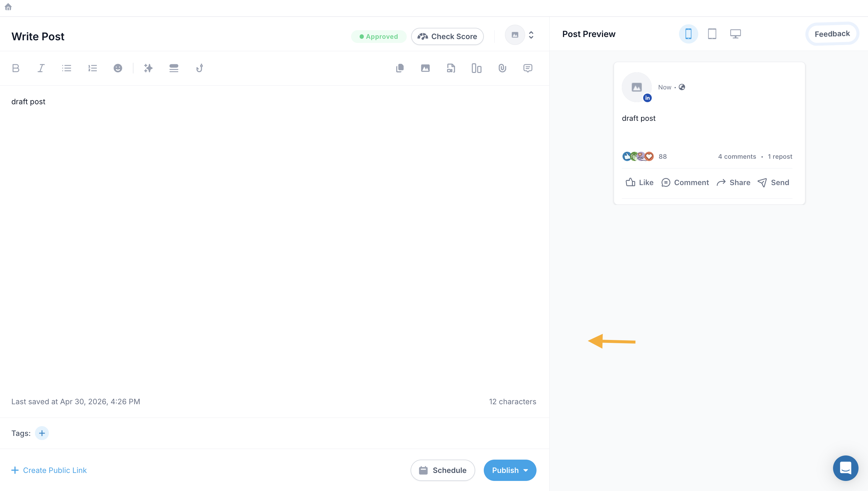Click Create Public Link
The height and width of the screenshot is (491, 868).
(x=49, y=470)
